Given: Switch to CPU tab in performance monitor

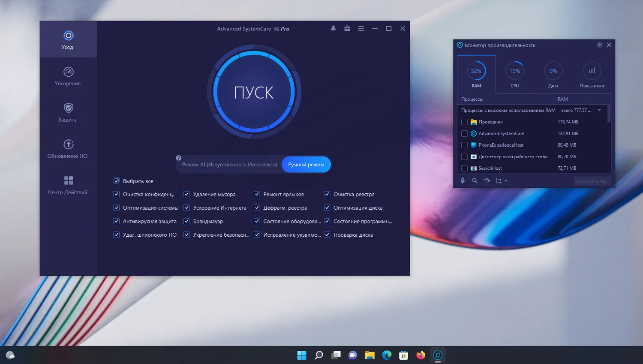Looking at the screenshot, I should (515, 75).
